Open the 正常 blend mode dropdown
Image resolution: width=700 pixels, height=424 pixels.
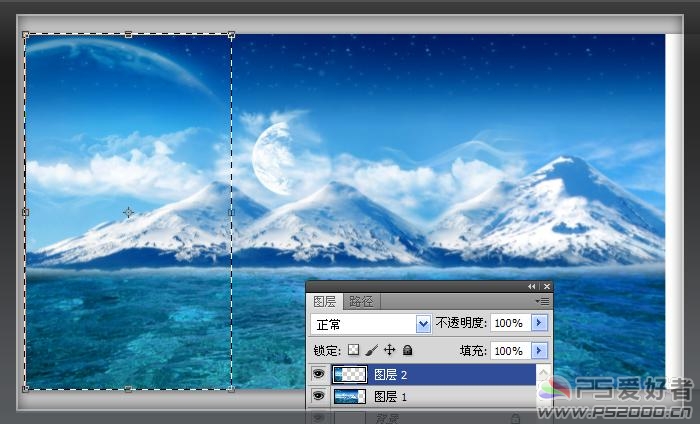(422, 324)
